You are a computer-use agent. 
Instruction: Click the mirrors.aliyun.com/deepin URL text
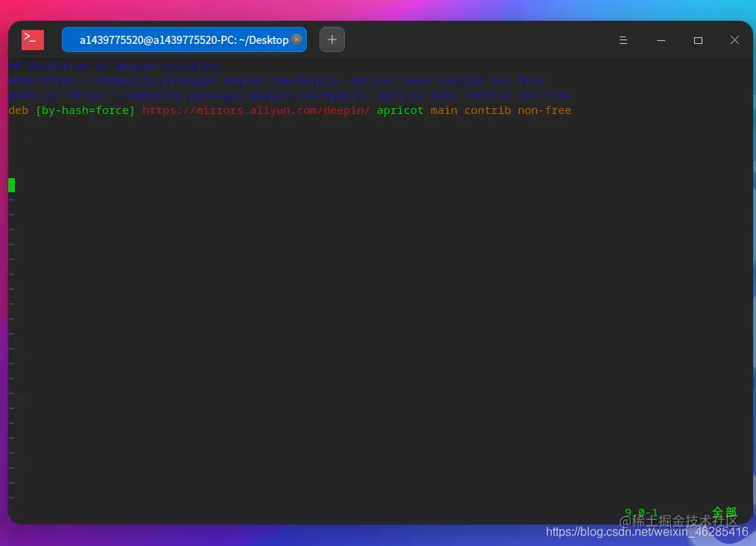tap(256, 110)
